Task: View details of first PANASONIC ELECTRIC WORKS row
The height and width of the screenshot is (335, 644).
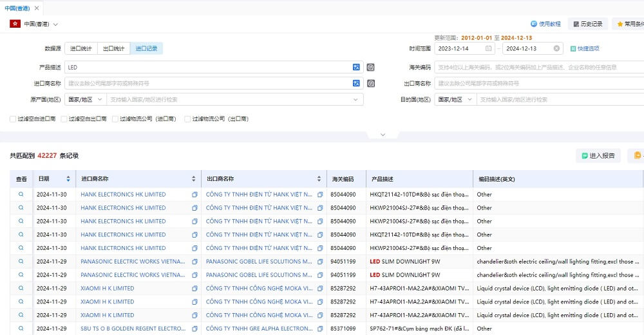Action: pyautogui.click(x=21, y=262)
